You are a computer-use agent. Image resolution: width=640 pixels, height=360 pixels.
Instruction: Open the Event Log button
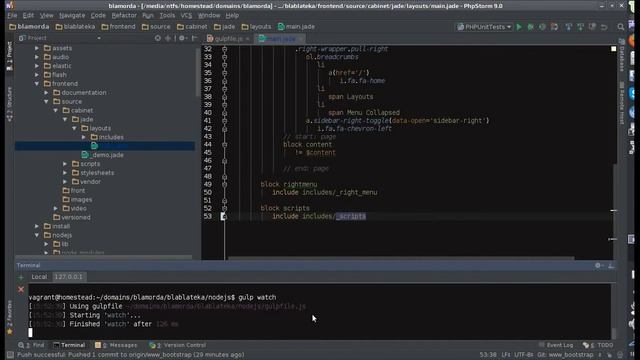(556, 345)
